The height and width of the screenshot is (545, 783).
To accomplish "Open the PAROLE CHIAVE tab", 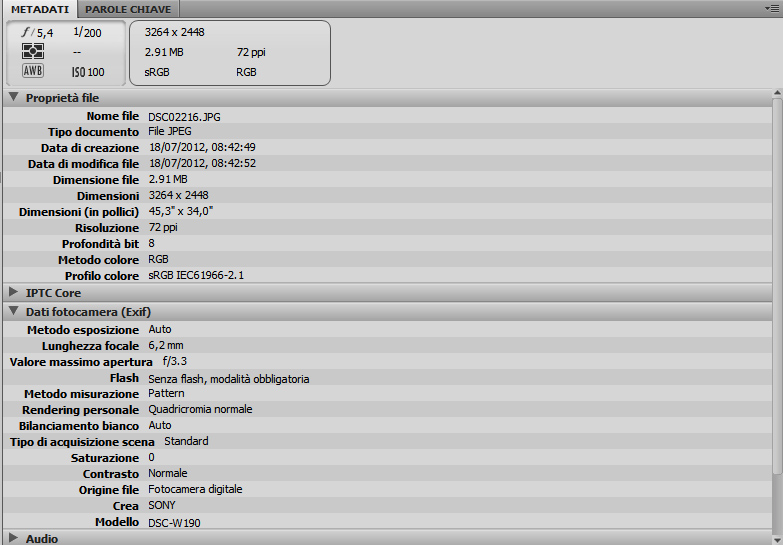I will (128, 9).
